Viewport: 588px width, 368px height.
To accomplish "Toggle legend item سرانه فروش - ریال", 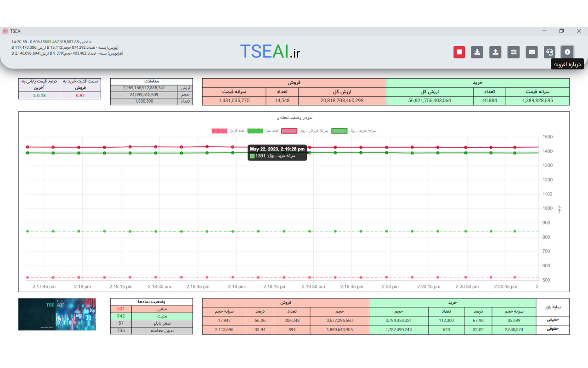I will (304, 131).
